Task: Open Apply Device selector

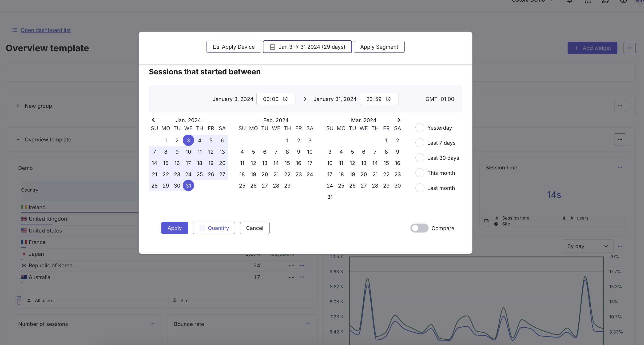Action: [234, 47]
